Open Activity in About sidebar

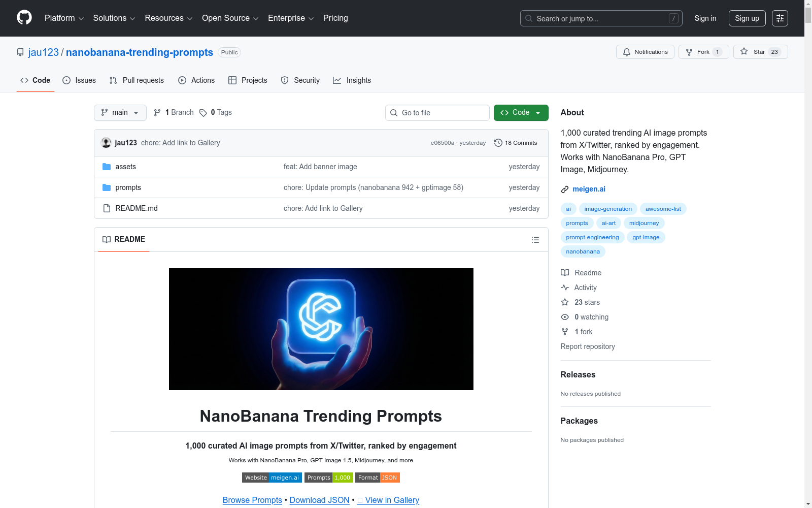click(579, 288)
